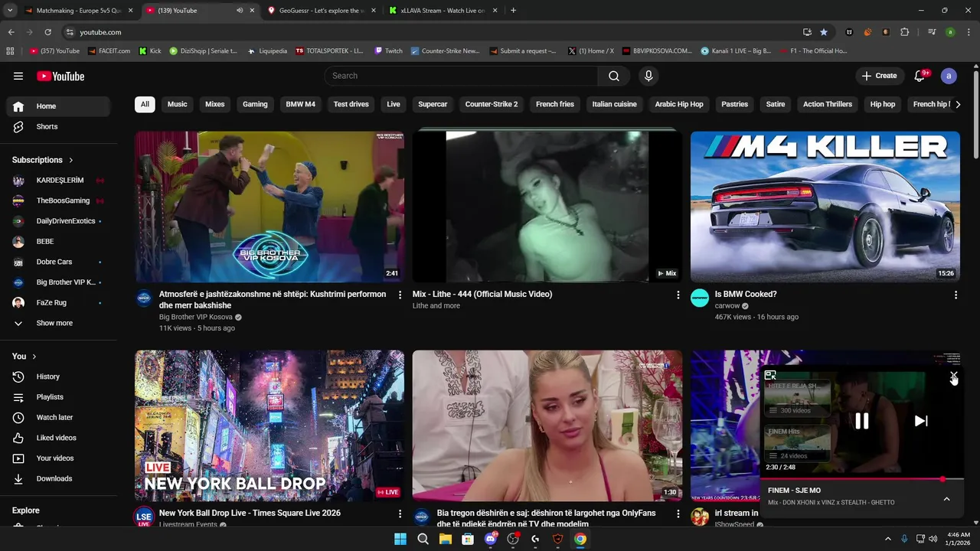Open the DailyDrivenExotics subscription channel
Image resolution: width=980 pixels, height=551 pixels.
pos(58,221)
